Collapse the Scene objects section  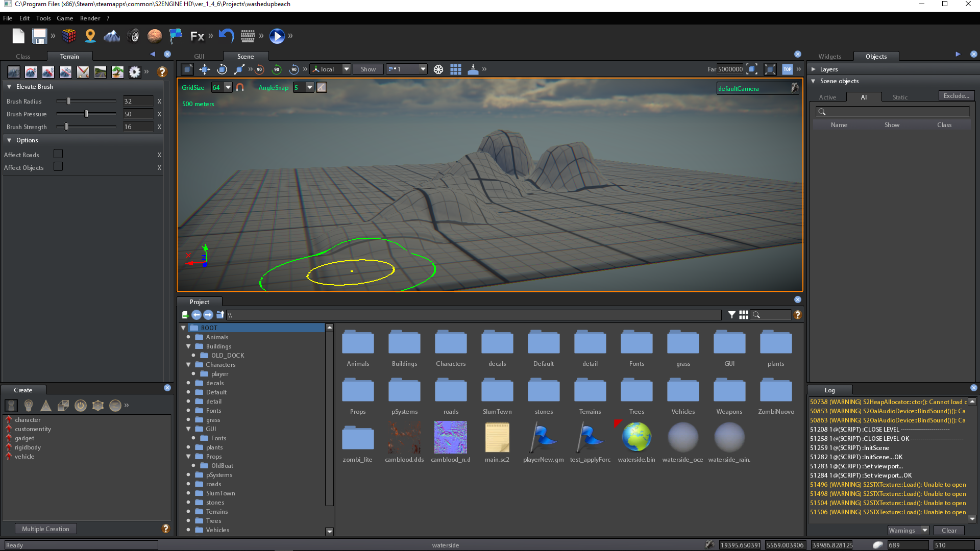[x=814, y=81]
